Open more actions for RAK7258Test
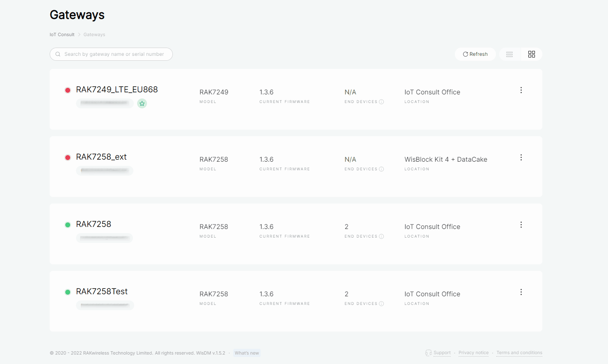 coord(521,292)
